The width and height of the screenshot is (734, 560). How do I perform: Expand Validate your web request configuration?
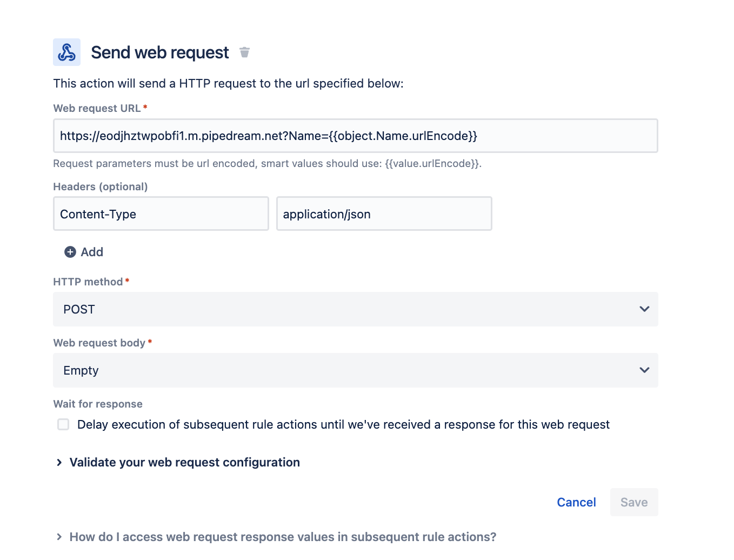click(x=184, y=463)
